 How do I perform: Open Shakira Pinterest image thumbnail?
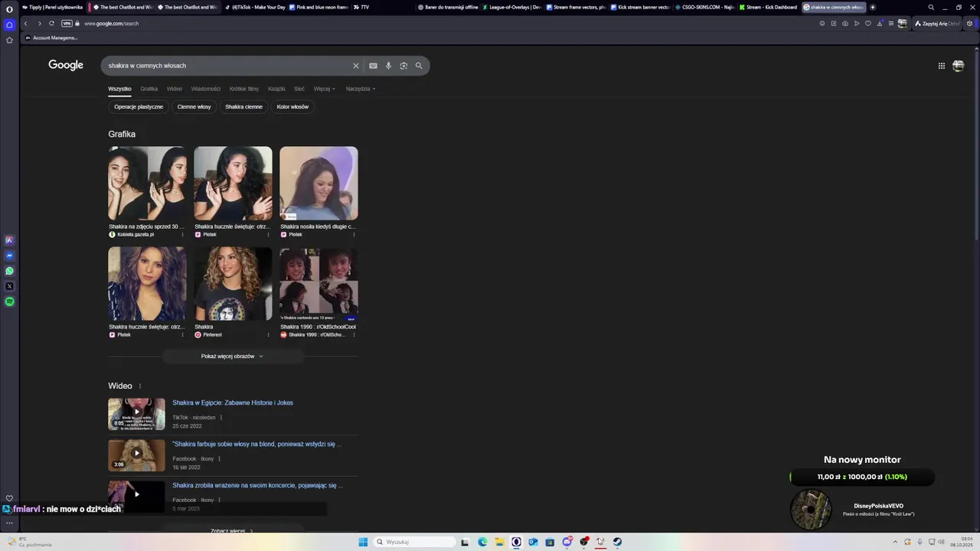pos(233,283)
